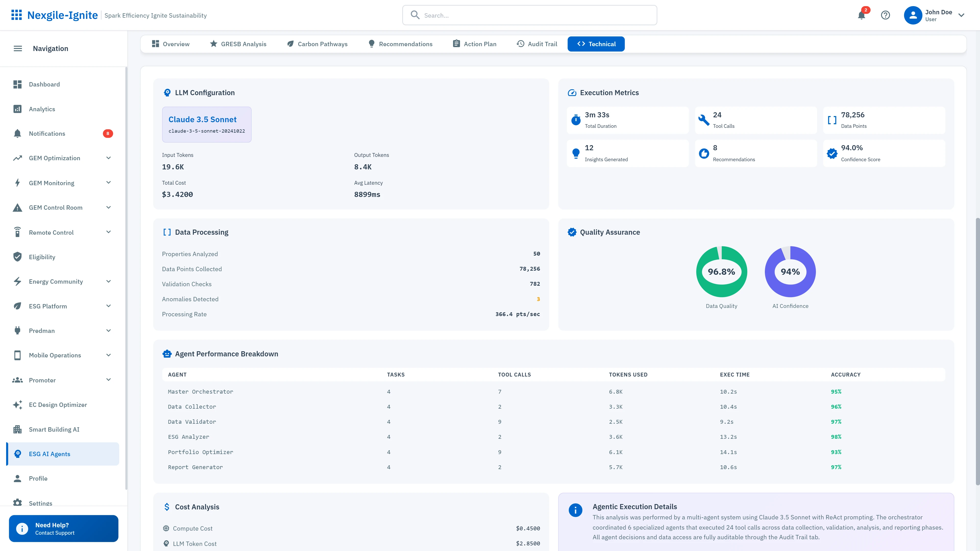This screenshot has width=980, height=551.
Task: Select the Action Plan tab
Action: (474, 44)
